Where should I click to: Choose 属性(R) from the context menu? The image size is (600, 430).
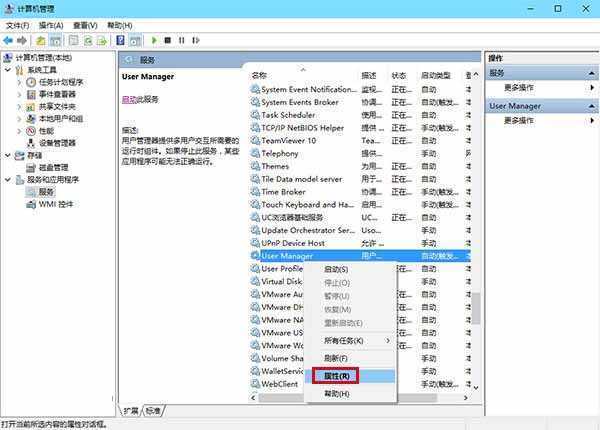(336, 376)
